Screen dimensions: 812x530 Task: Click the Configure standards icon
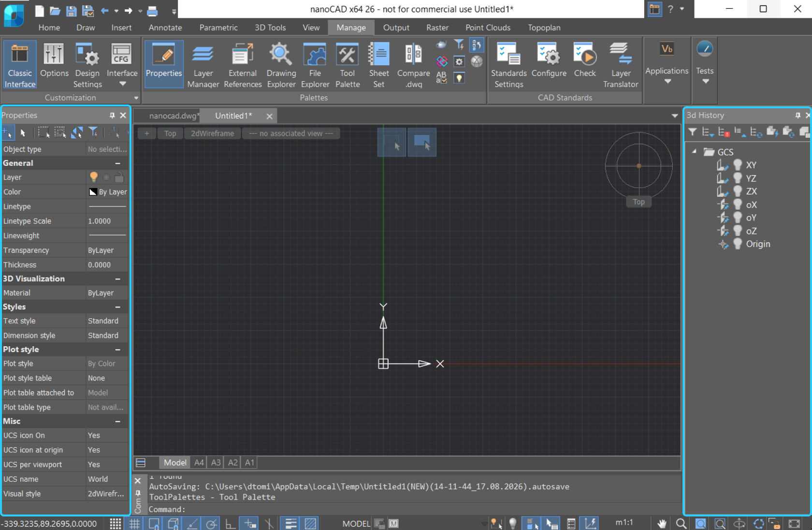point(549,60)
